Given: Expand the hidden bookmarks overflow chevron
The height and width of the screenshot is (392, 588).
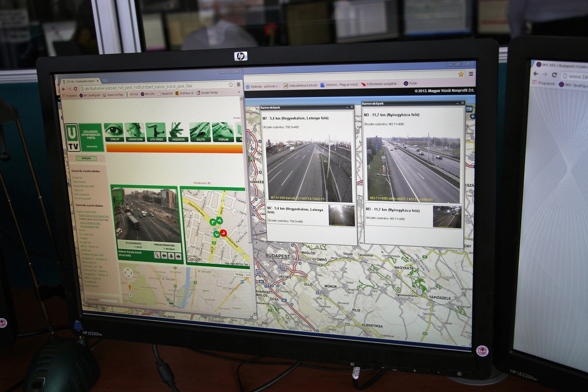Looking at the screenshot, I should (x=239, y=92).
